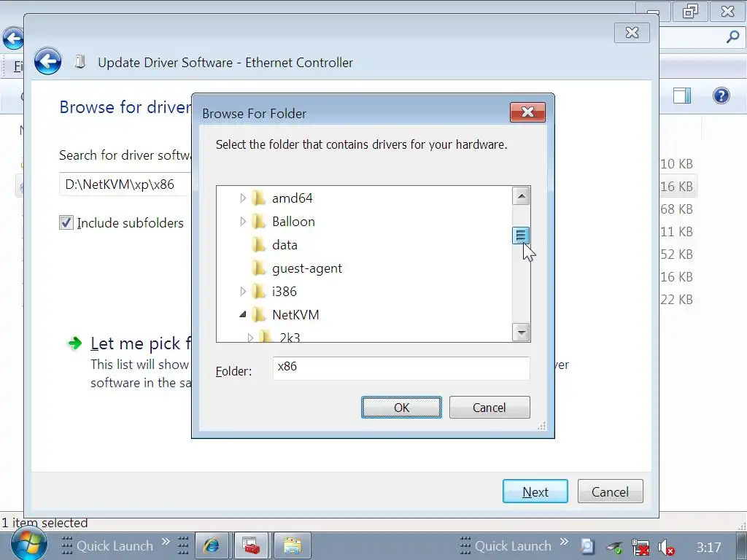Click the document search tray icon
Image resolution: width=747 pixels, height=560 pixels.
click(588, 546)
